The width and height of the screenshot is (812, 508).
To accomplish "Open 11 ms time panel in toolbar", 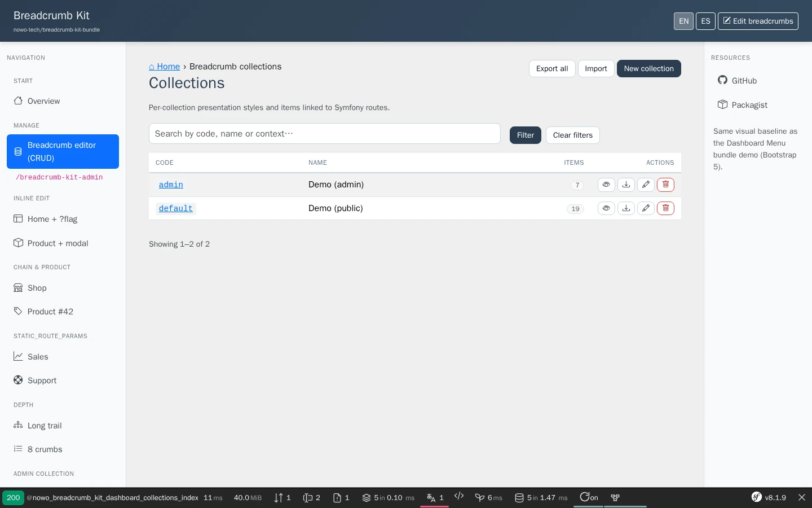I will click(x=213, y=498).
